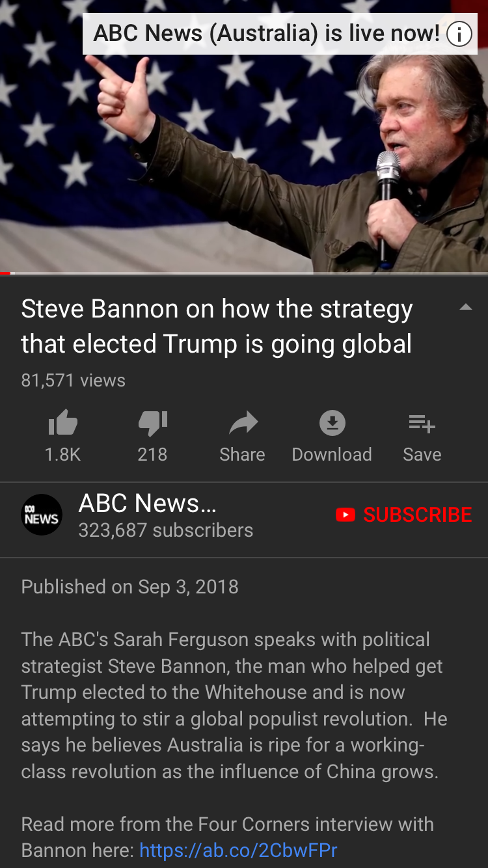Screen dimensions: 488x868
Task: Tap the Share arrow icon
Action: point(243,424)
